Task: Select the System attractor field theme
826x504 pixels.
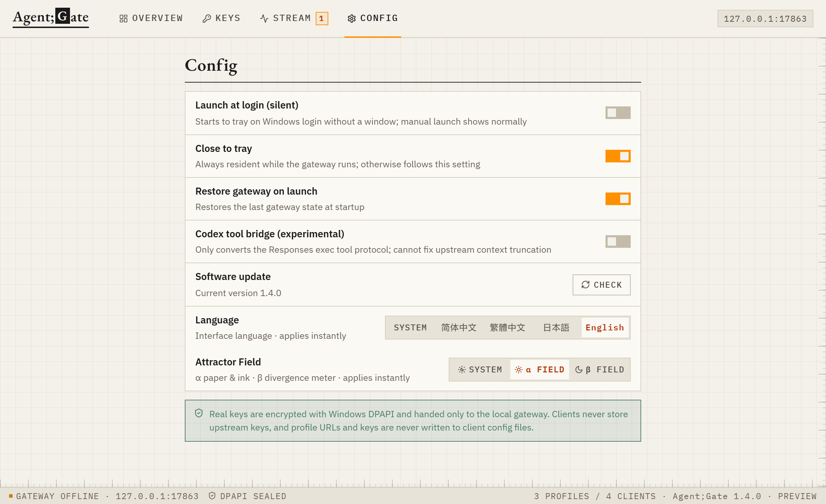Action: (480, 370)
